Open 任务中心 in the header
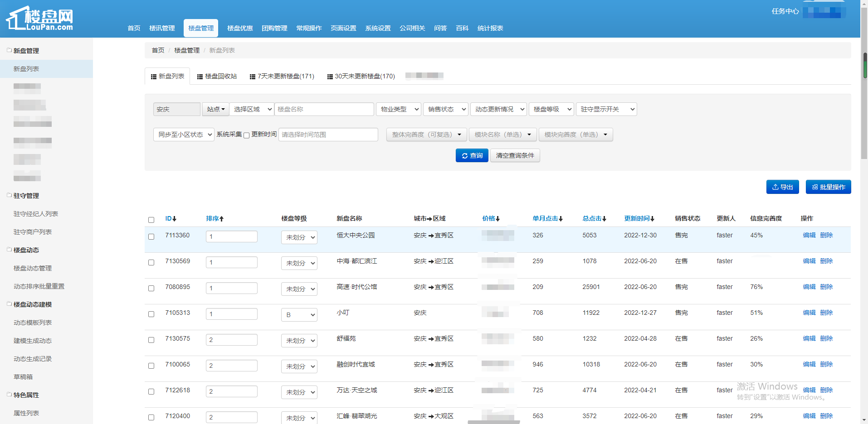868x424 pixels. point(785,11)
